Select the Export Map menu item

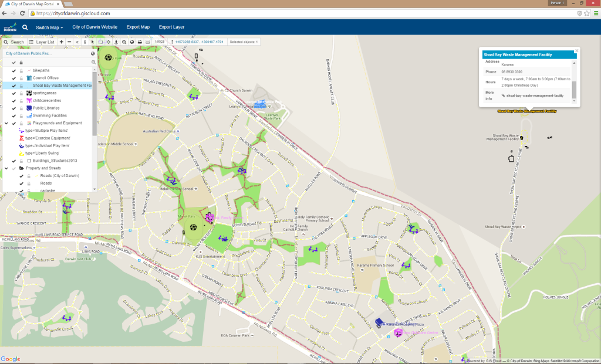coord(138,27)
